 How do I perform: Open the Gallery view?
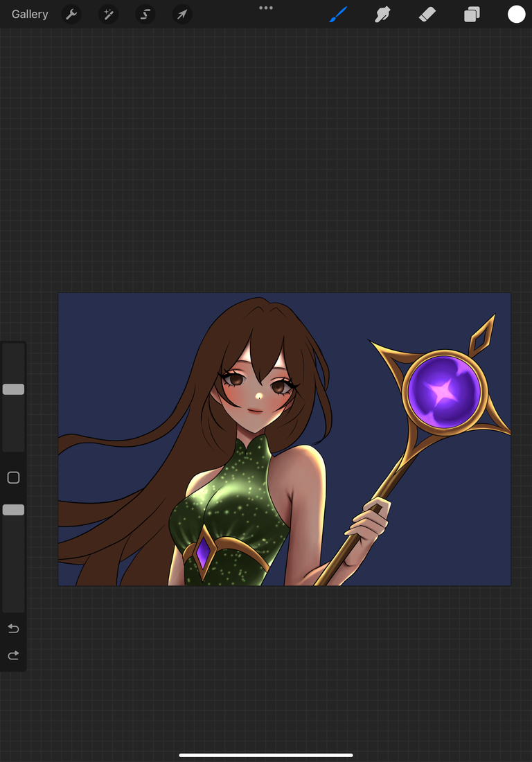30,14
